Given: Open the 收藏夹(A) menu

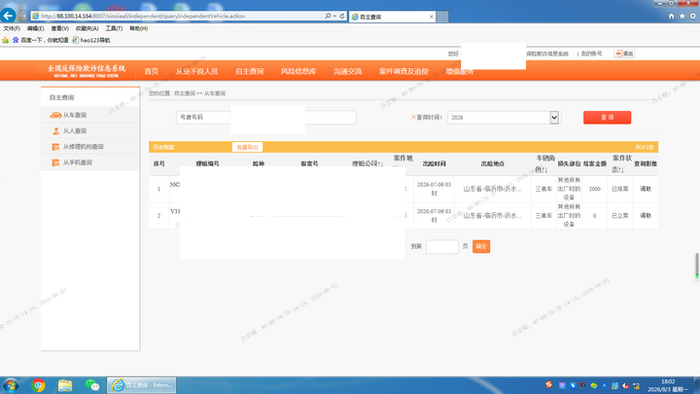Looking at the screenshot, I should tap(87, 28).
